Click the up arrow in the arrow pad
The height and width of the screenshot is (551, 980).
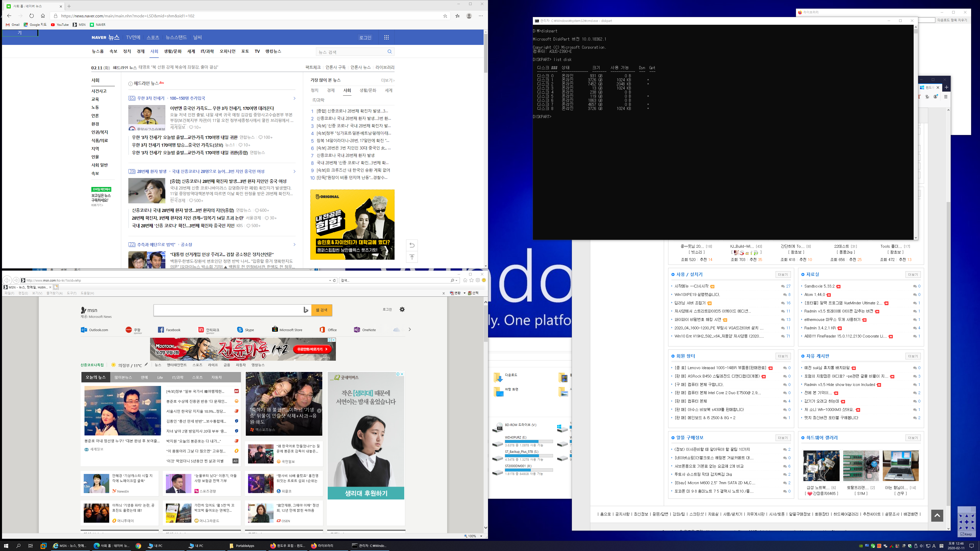pyautogui.click(x=967, y=516)
